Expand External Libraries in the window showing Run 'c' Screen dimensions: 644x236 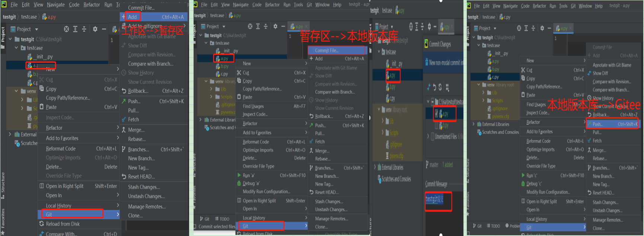pyautogui.click(x=474, y=124)
